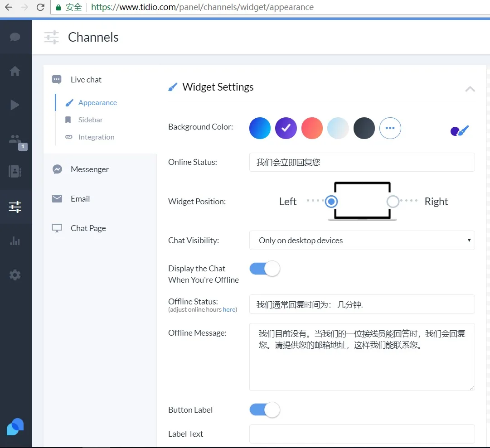Open the Email channel
Viewport: 490px width, 448px height.
point(80,198)
